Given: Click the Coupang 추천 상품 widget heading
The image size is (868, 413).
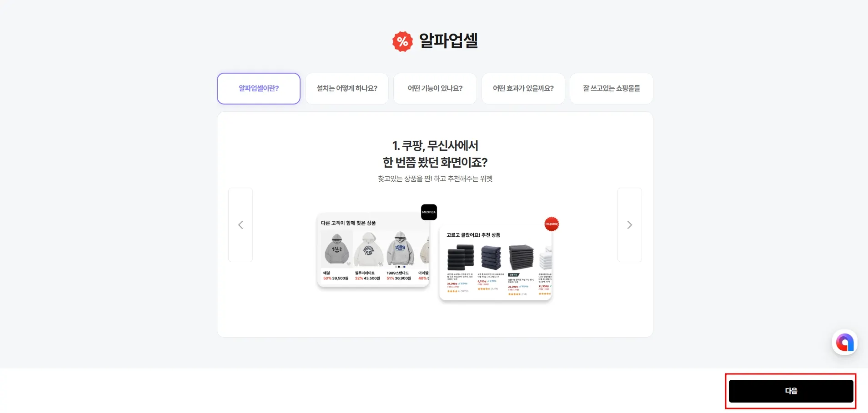Looking at the screenshot, I should (x=473, y=235).
